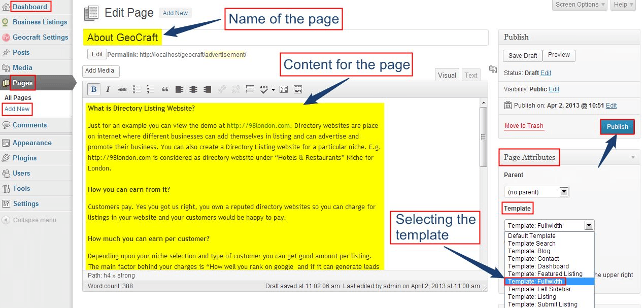Open Geocraft Settings
Viewport: 644px width, 308px height.
click(x=40, y=37)
